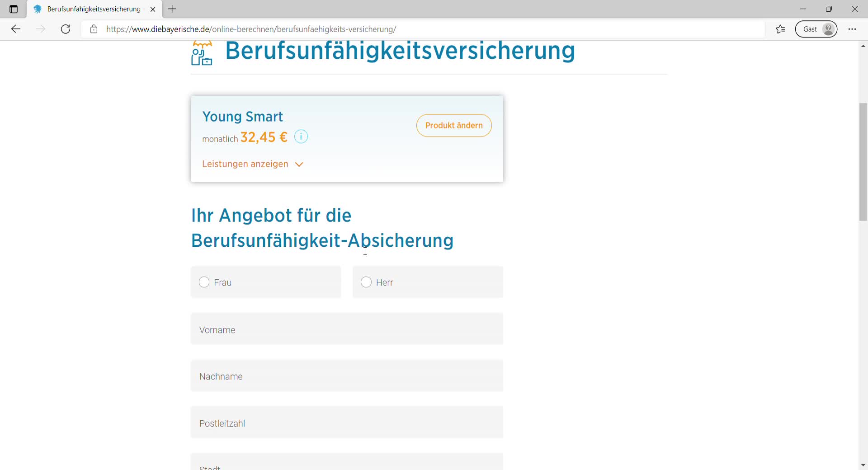The height and width of the screenshot is (470, 868).
Task: Open the favorites star icon
Action: (780, 29)
